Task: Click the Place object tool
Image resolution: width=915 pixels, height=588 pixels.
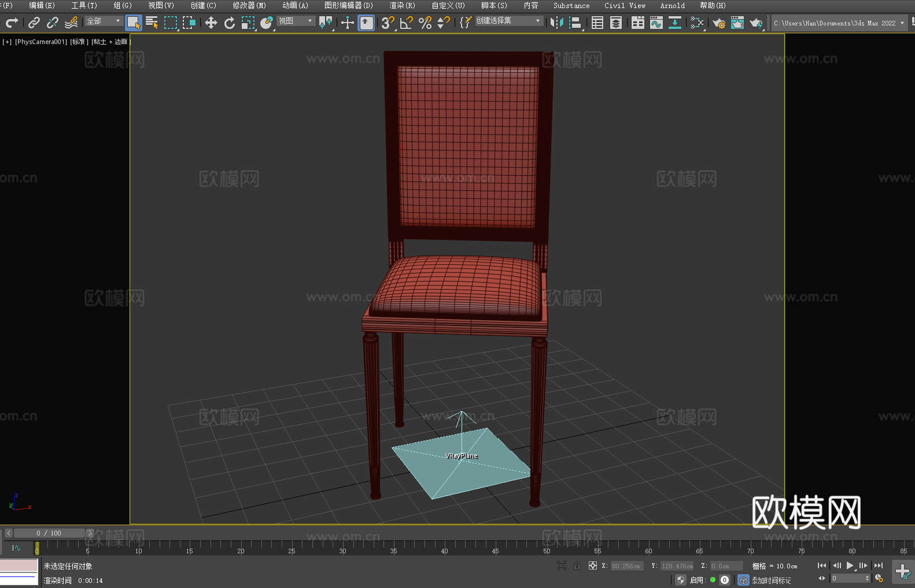Action: coord(267,23)
